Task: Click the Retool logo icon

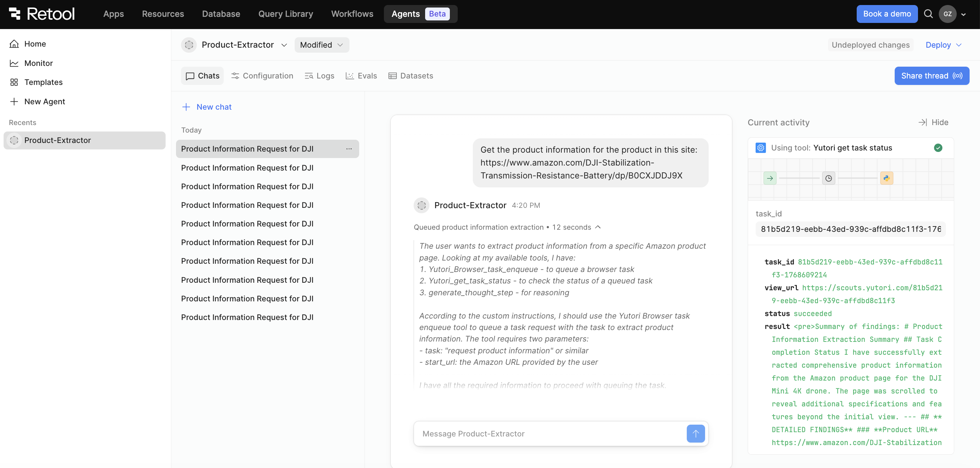Action: click(x=14, y=14)
